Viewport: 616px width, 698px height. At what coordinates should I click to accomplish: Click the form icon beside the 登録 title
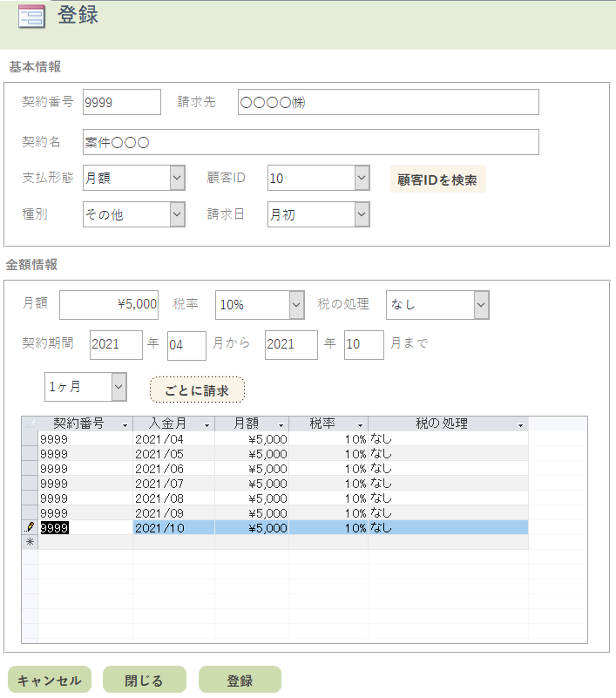31,17
